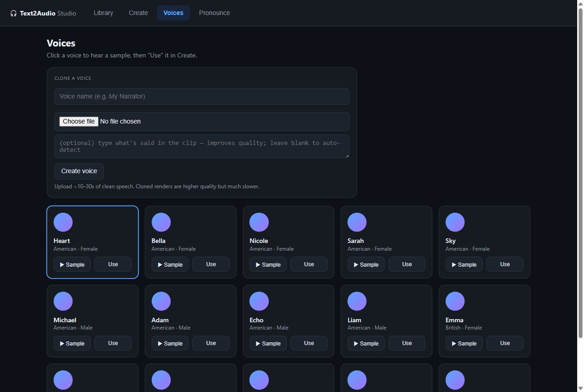
Task: Click the 'CLONE A VOICE' label
Action: click(73, 78)
